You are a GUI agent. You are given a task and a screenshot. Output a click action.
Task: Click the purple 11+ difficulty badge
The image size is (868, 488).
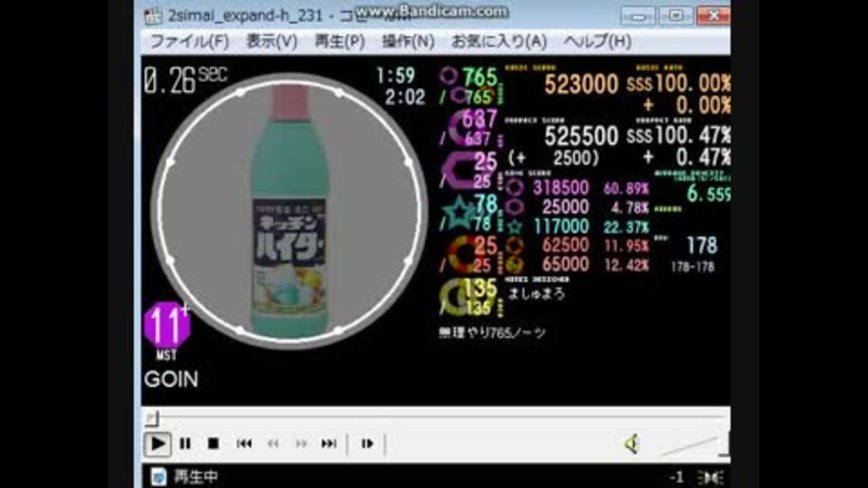point(166,325)
